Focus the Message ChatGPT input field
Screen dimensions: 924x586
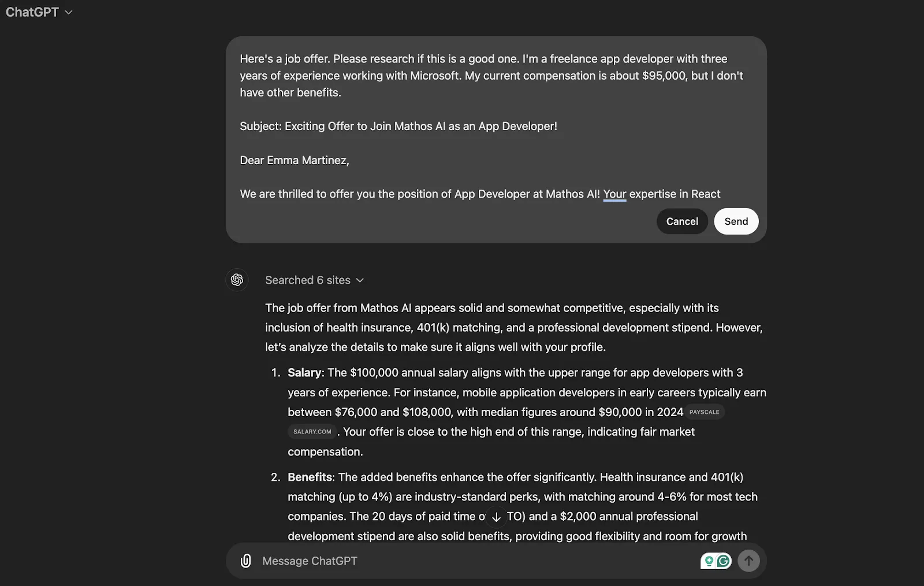pyautogui.click(x=474, y=561)
